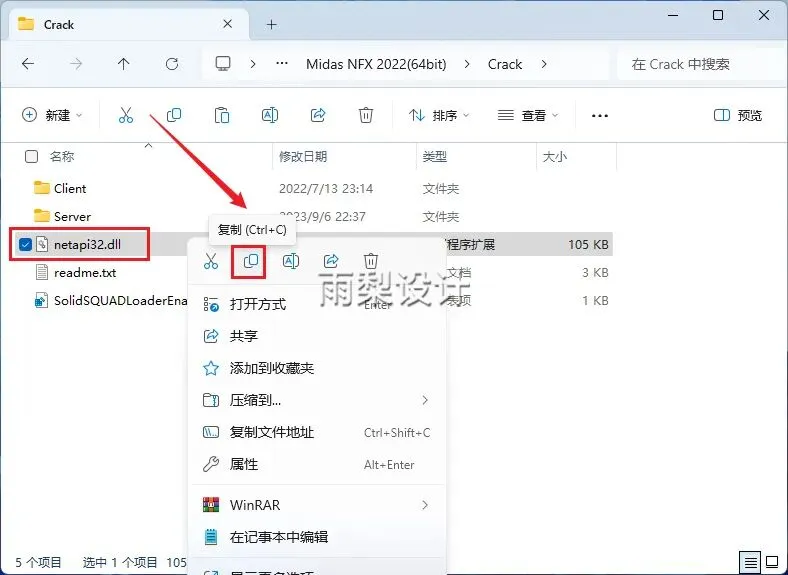
Task: Refresh the Crack folder view
Action: pyautogui.click(x=172, y=64)
